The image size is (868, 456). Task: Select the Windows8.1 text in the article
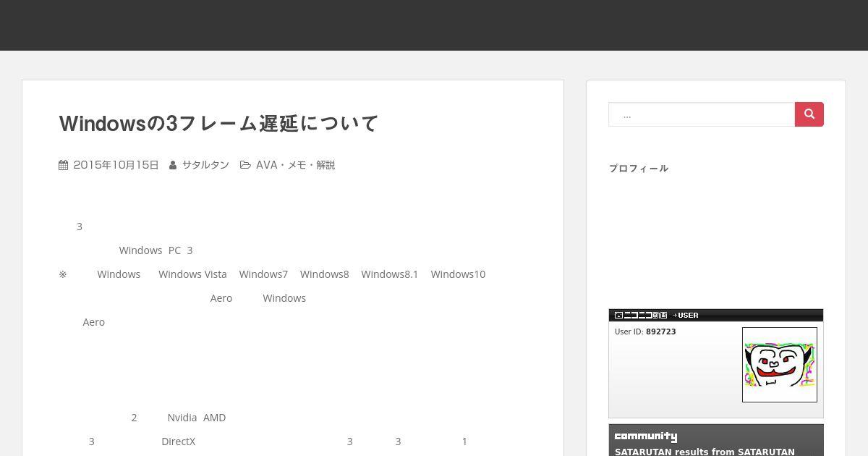coord(390,274)
